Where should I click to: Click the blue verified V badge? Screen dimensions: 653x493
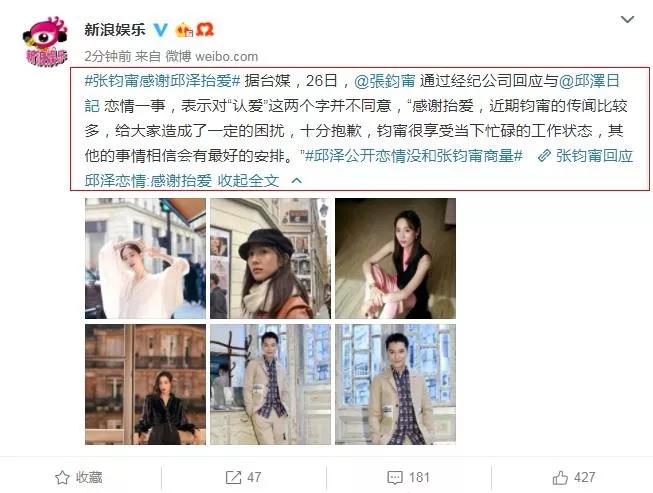pos(160,30)
